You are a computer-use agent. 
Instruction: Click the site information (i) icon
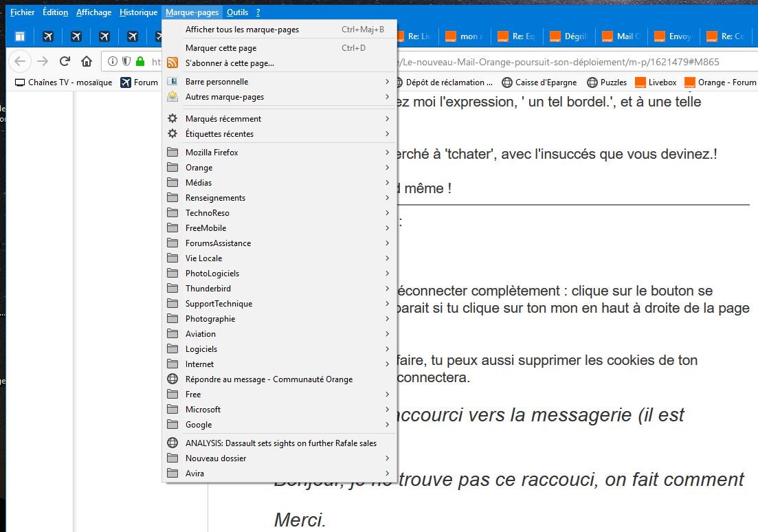[x=113, y=61]
